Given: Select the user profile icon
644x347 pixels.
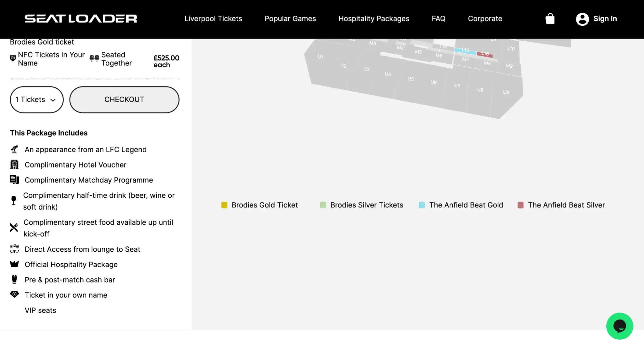Looking at the screenshot, I should (x=582, y=19).
